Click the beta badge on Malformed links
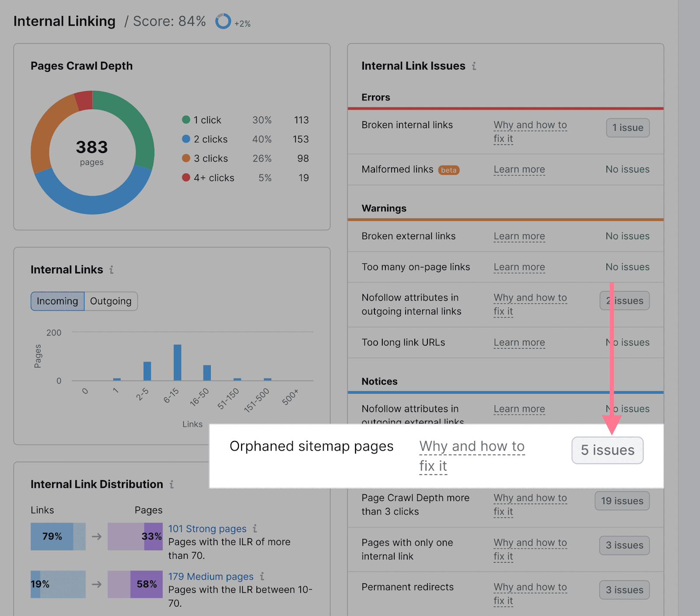700x616 pixels. (449, 170)
